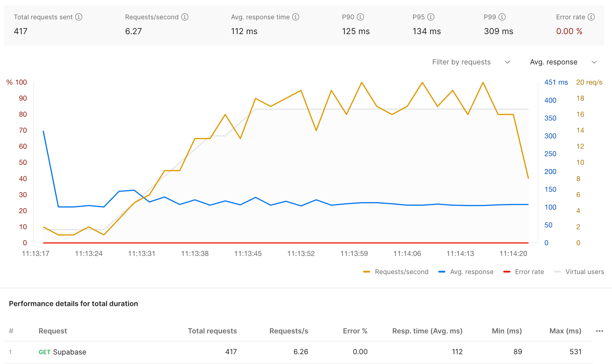The height and width of the screenshot is (364, 612).
Task: Click the 89 Min (ms) table cell
Action: (x=518, y=352)
